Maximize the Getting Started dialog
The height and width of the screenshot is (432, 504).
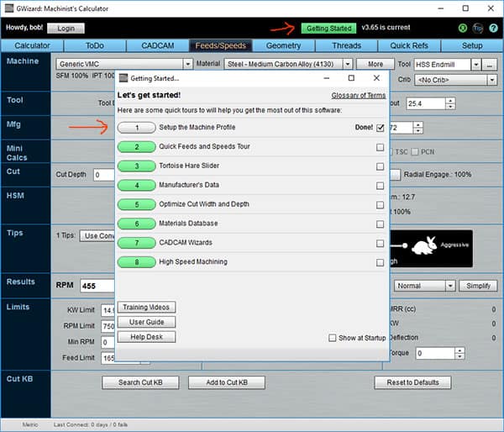[351, 78]
